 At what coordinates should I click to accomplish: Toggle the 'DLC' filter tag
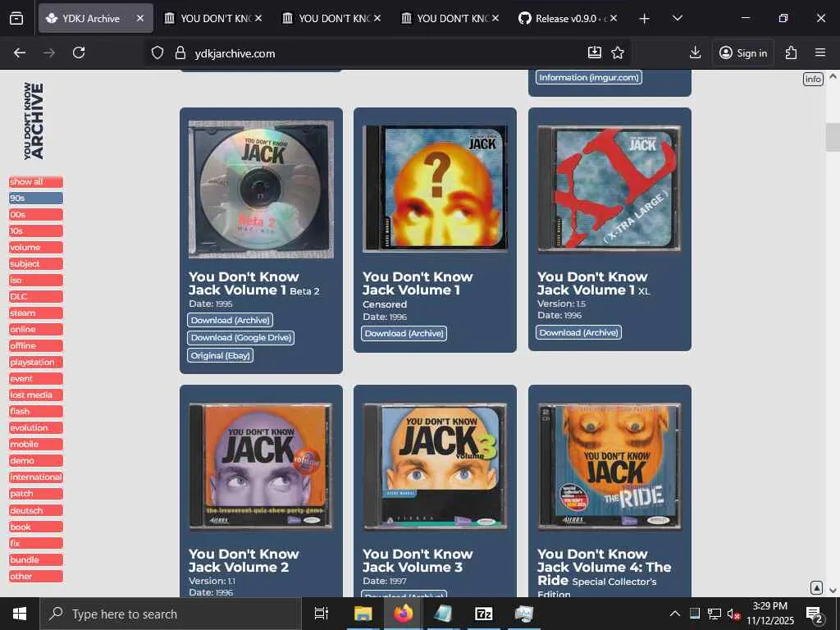tap(36, 297)
